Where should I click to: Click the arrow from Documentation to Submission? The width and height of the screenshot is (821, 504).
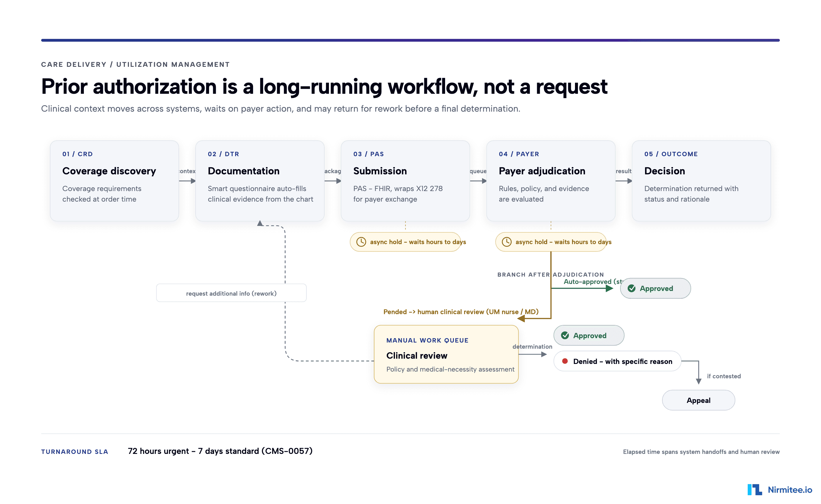(x=333, y=181)
